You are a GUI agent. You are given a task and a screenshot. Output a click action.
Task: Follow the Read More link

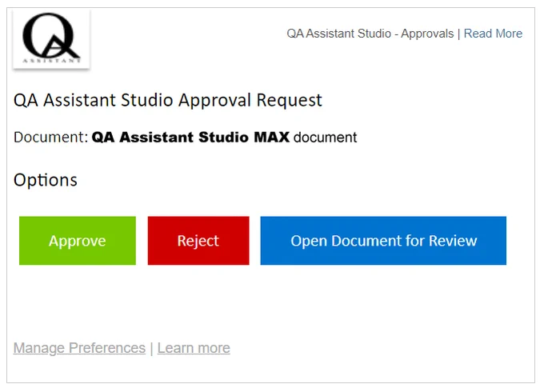[493, 34]
